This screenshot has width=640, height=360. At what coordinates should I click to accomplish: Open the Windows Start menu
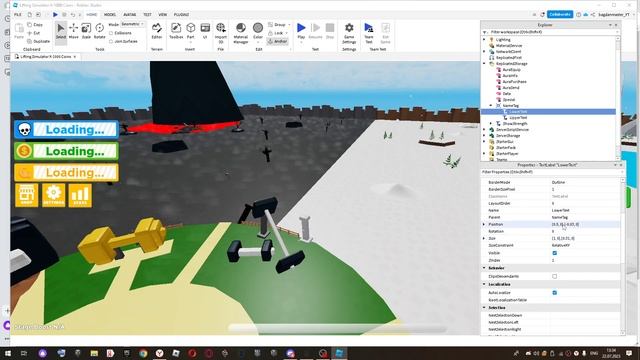[8, 353]
